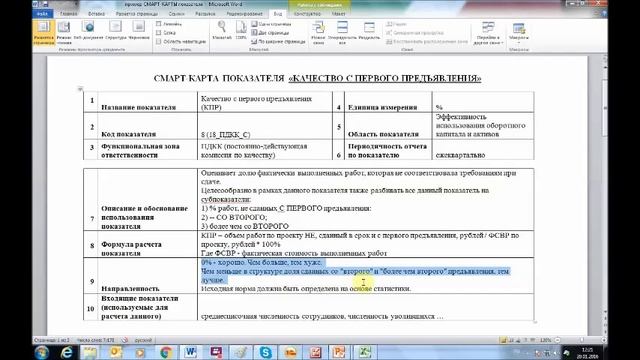Open PowerPoint from the taskbar
This screenshot has width=640, height=360.
point(340,352)
